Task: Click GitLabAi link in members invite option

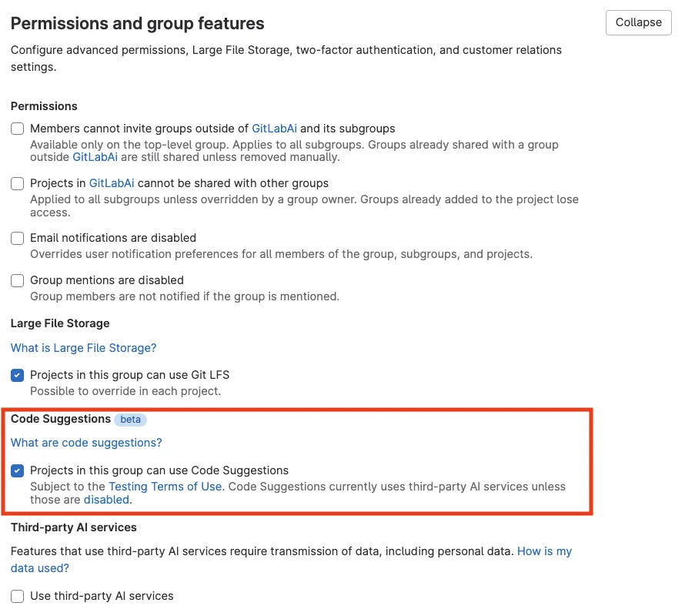Action: click(274, 129)
